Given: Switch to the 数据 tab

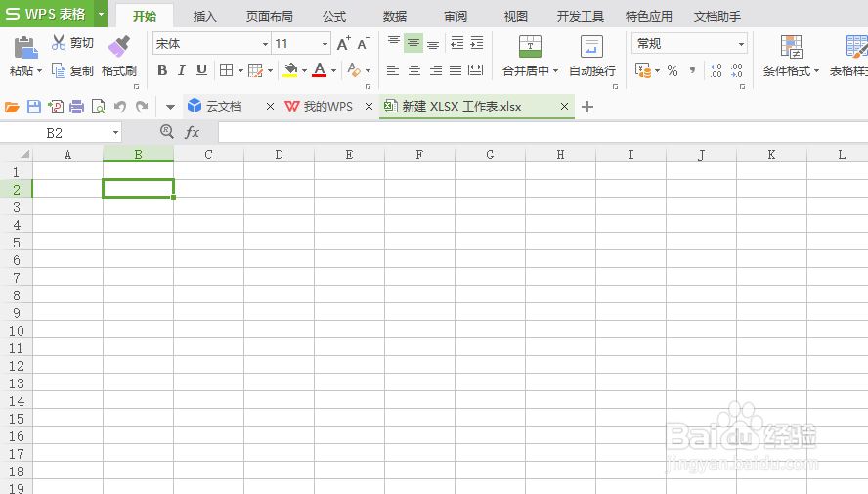Looking at the screenshot, I should coord(395,16).
